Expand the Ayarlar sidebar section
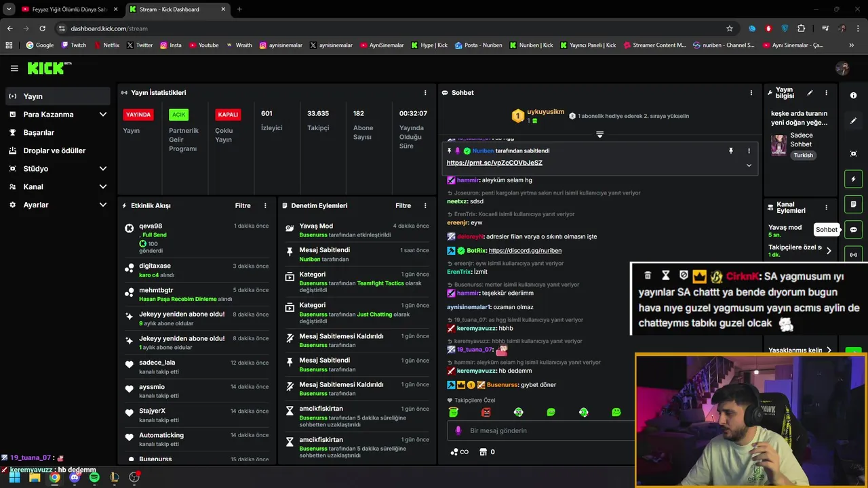Viewport: 868px width, 488px height. [58, 205]
